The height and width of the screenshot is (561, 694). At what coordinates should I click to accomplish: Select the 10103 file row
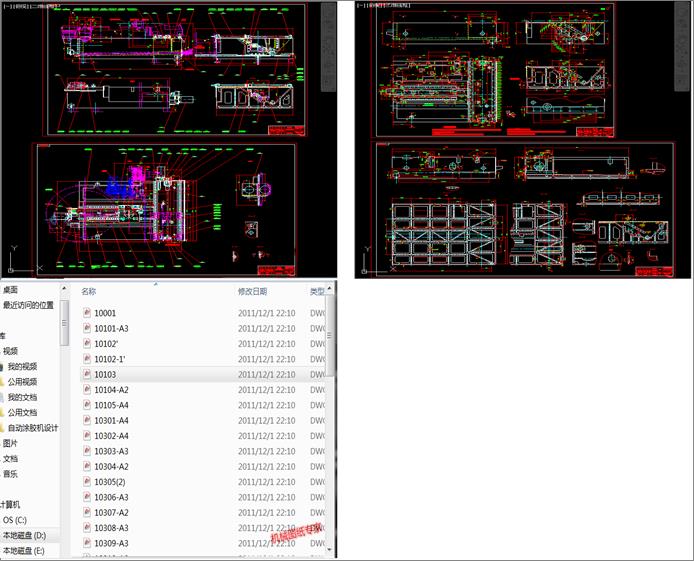click(x=203, y=375)
